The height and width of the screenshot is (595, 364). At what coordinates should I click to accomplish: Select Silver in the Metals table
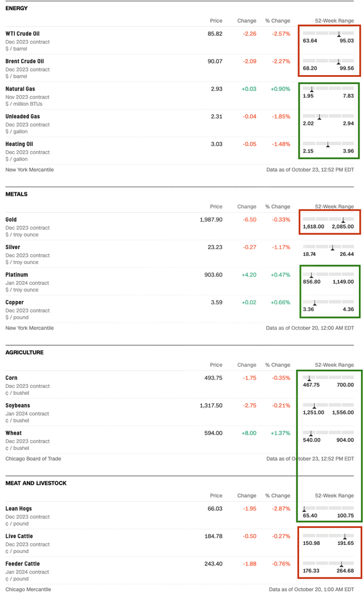tap(13, 247)
